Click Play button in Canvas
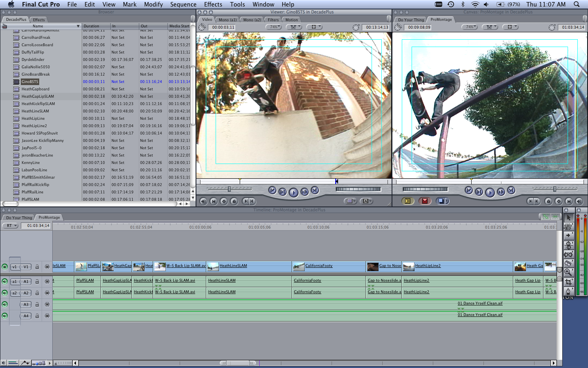 pos(490,192)
